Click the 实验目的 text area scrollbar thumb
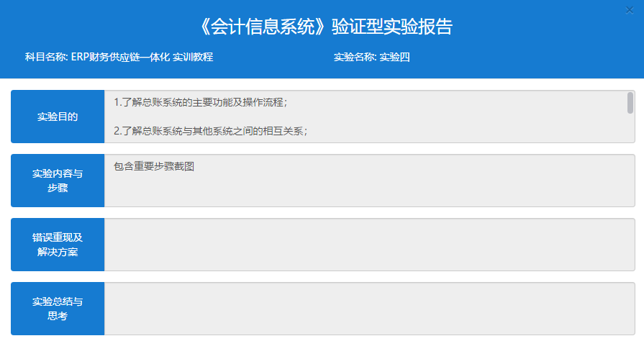This screenshot has height=341, width=644. [630, 103]
